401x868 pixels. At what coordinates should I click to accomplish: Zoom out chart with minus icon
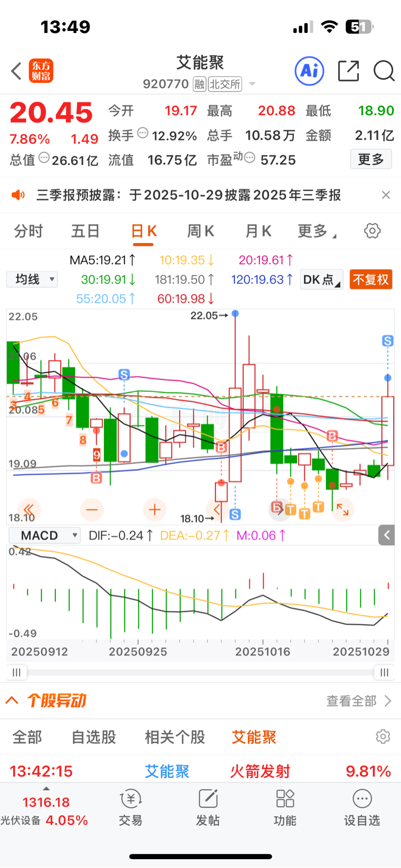[92, 509]
